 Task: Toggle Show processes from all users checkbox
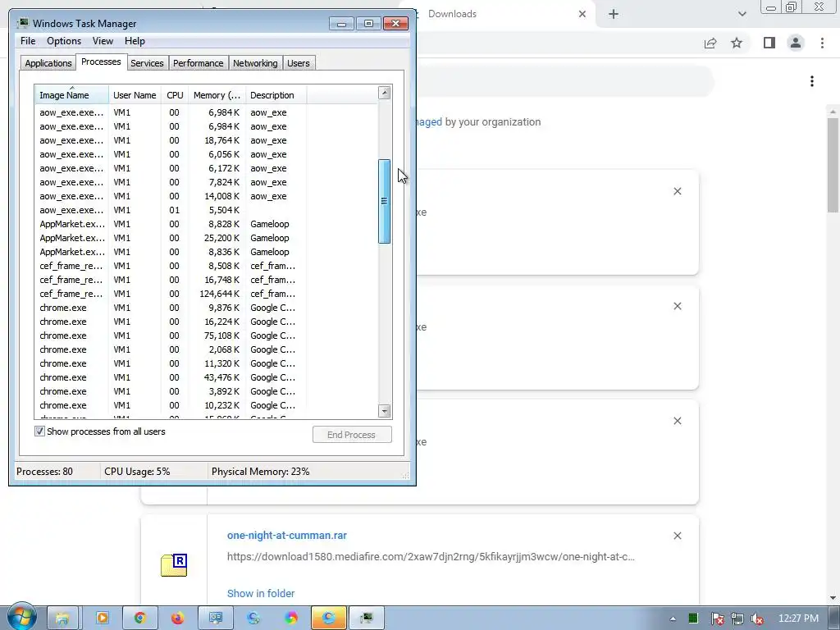pyautogui.click(x=39, y=431)
